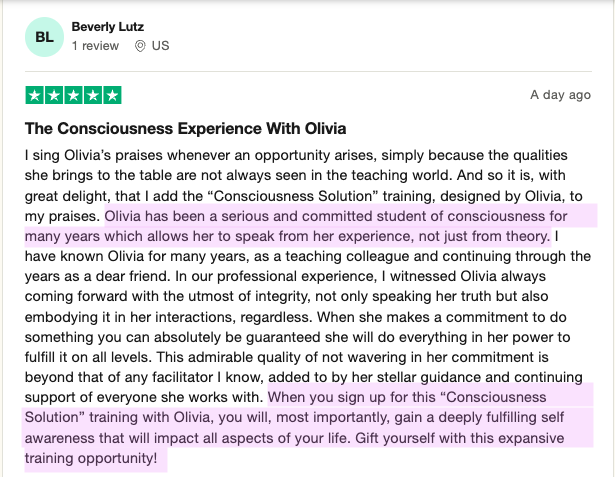Viewport: 615px width, 477px height.
Task: Click the '1 review' count
Action: coord(96,46)
